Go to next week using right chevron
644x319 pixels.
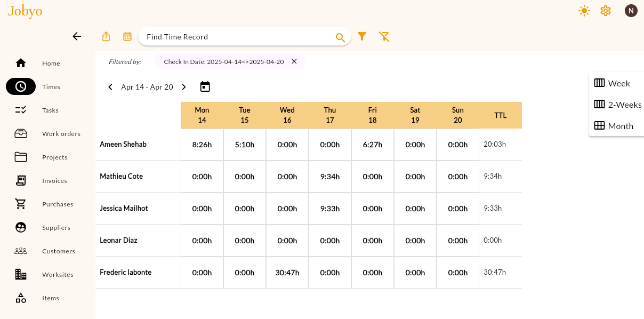pyautogui.click(x=184, y=86)
